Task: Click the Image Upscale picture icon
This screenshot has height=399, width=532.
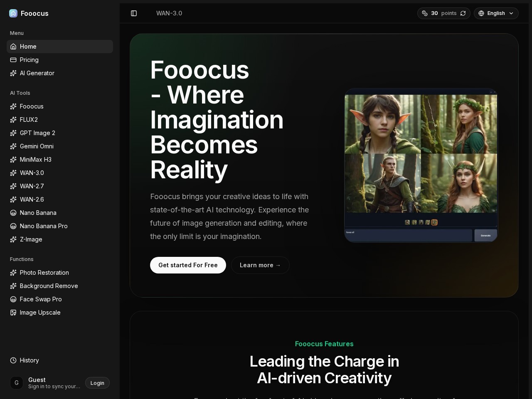Action: [13, 313]
